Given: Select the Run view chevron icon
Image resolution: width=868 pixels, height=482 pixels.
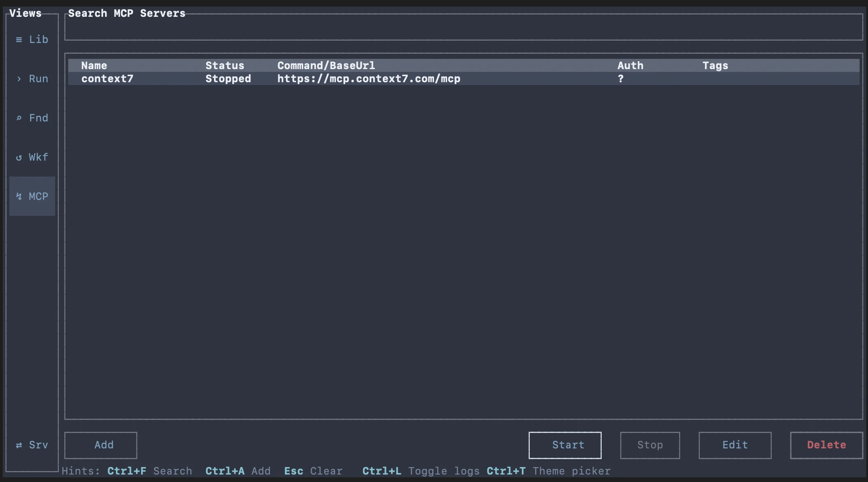Looking at the screenshot, I should click(19, 79).
